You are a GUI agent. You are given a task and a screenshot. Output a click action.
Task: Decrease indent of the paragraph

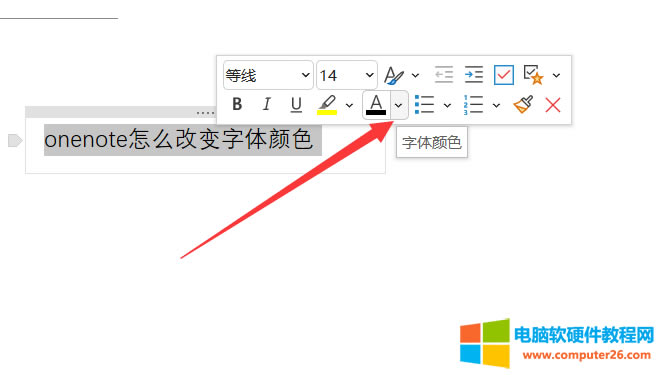pyautogui.click(x=444, y=74)
